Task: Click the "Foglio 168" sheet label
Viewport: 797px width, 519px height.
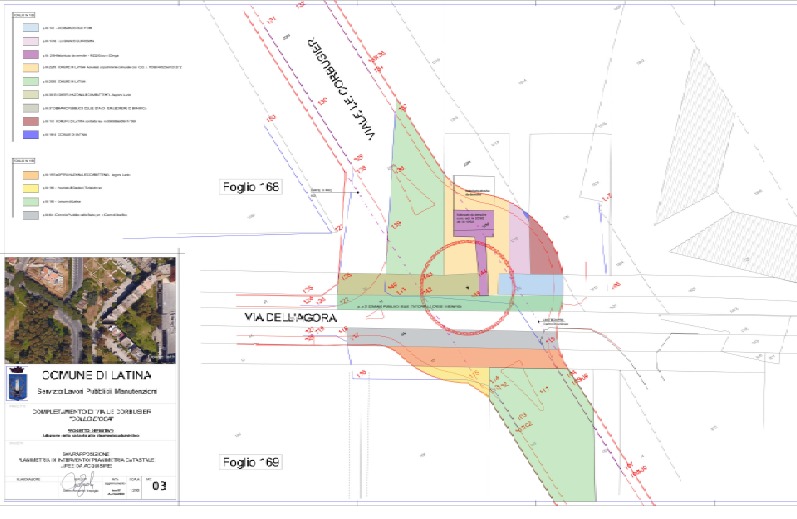Action: [x=250, y=188]
